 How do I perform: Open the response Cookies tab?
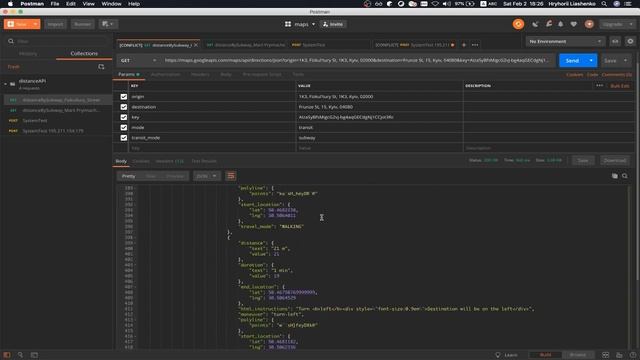coord(141,161)
